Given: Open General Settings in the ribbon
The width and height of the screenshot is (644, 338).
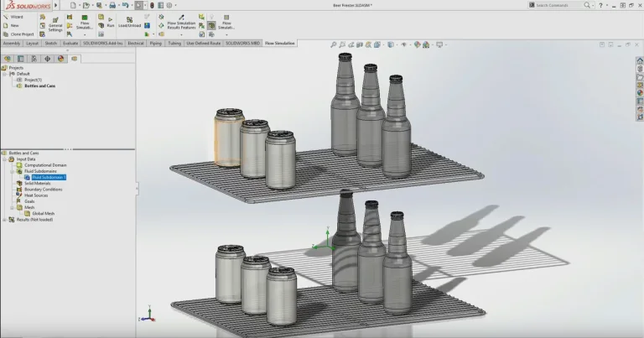Looking at the screenshot, I should pyautogui.click(x=55, y=23).
